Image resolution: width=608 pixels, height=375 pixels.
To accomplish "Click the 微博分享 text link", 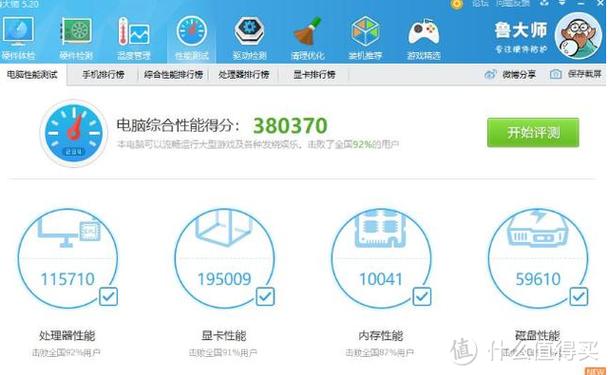I will coord(519,74).
